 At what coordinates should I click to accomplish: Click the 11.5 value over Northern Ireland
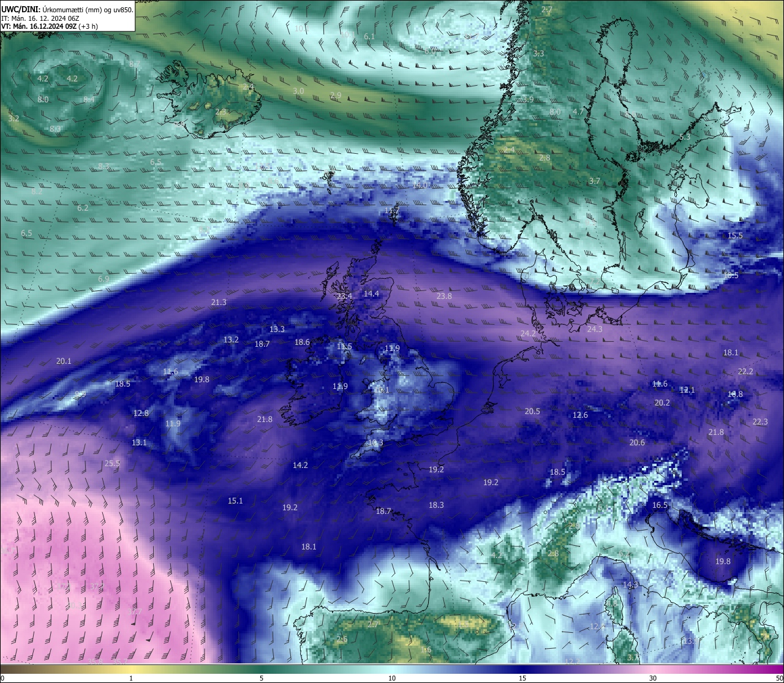pos(344,347)
